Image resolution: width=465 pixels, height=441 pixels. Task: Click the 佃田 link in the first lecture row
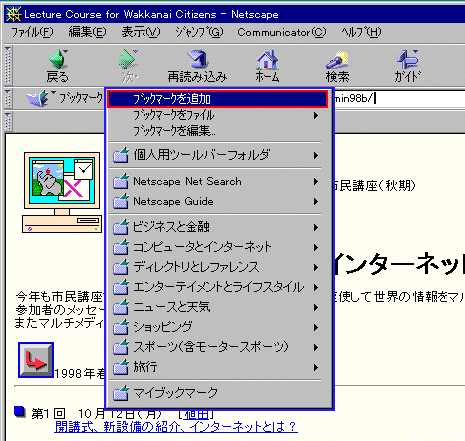tap(196, 414)
